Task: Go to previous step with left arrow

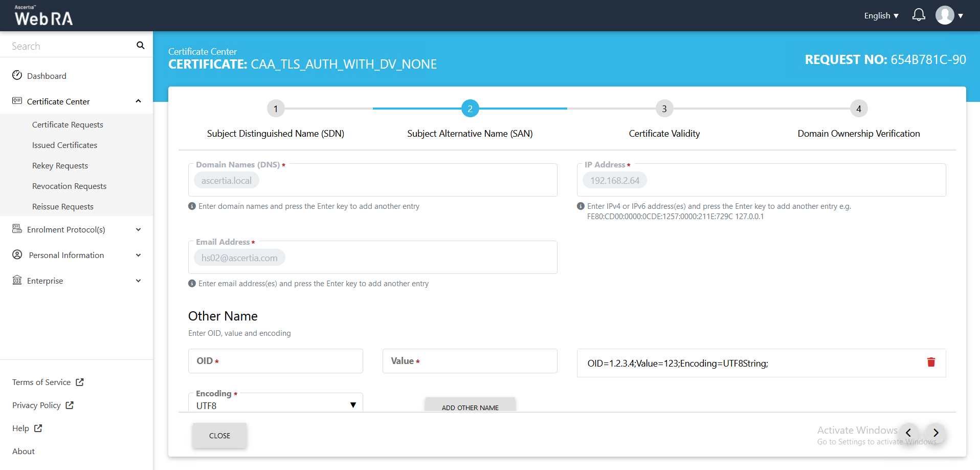Action: (x=908, y=433)
